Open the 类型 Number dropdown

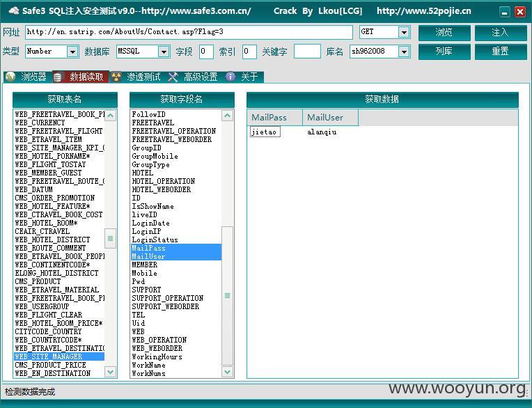point(72,52)
